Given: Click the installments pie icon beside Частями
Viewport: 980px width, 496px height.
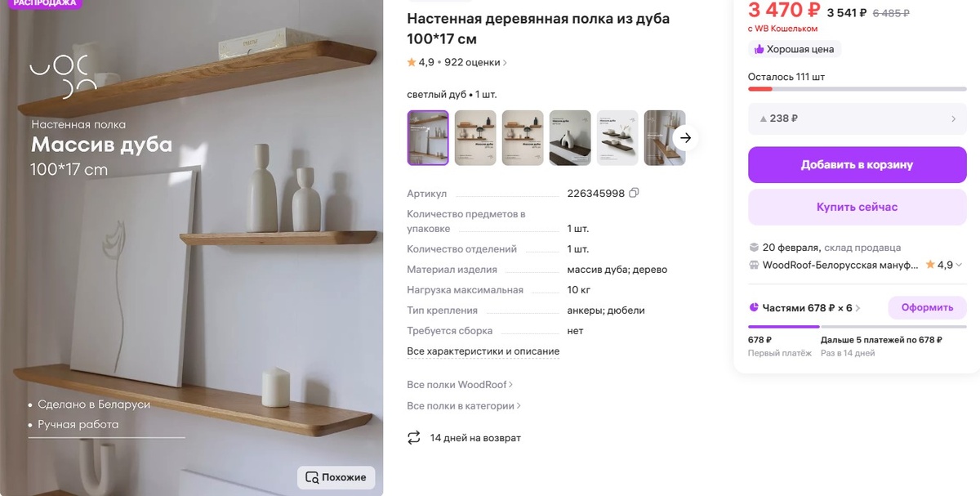Looking at the screenshot, I should pyautogui.click(x=754, y=308).
